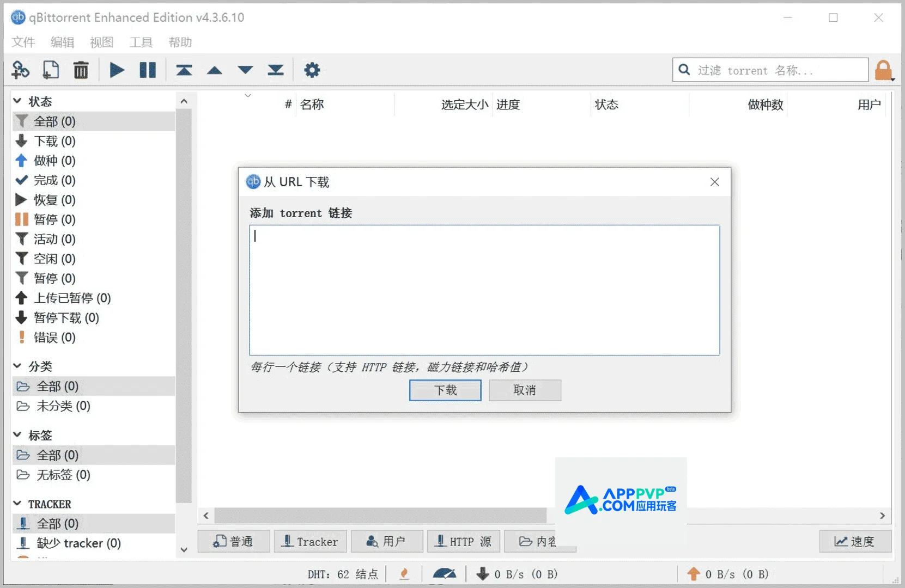
Task: Switch to the Tracker tab
Action: 310,541
